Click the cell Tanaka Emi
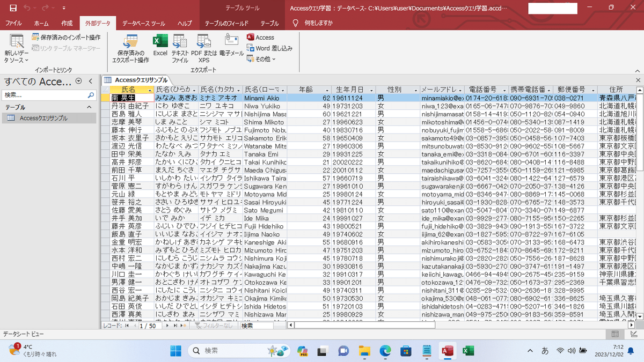Viewport: 644px width, 362px height. [x=265, y=153]
